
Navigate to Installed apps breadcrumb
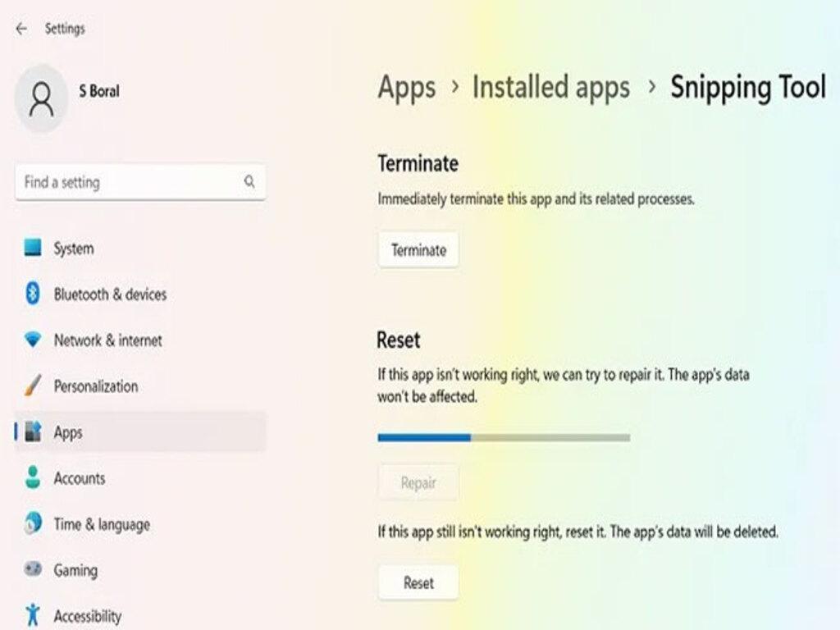pyautogui.click(x=550, y=87)
